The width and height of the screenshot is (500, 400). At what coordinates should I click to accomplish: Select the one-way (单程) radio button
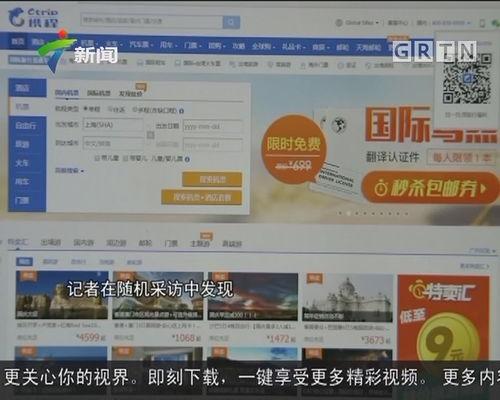(x=86, y=109)
